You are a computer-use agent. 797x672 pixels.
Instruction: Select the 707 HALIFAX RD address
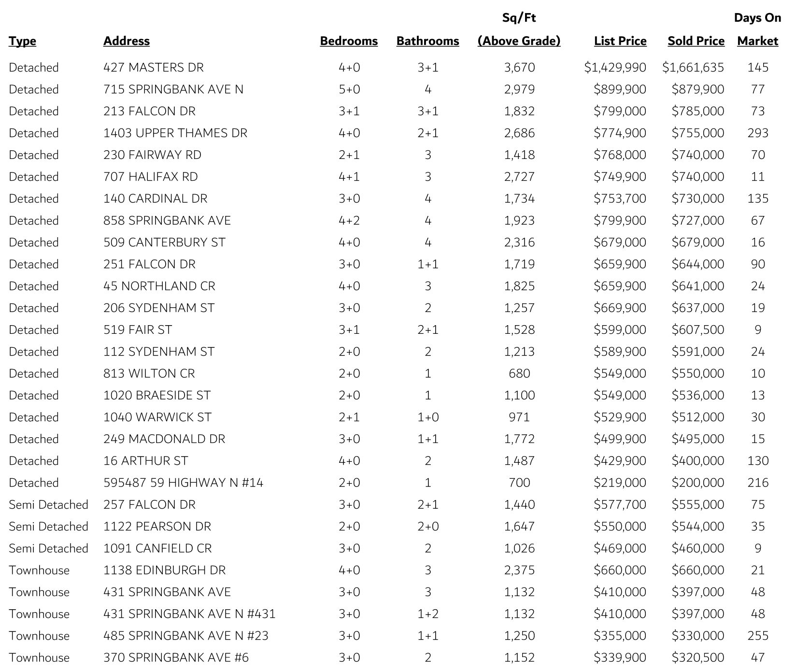coord(150,177)
